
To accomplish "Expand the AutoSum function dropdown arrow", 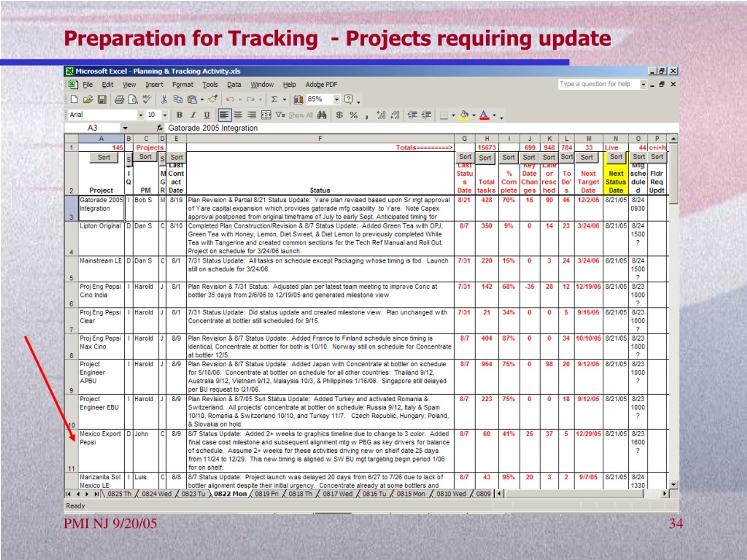I will 284,99.
